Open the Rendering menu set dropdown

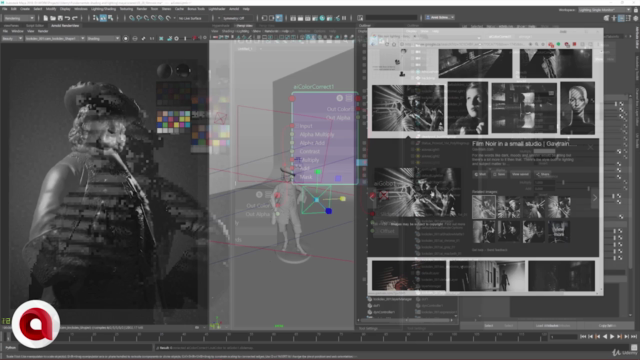tap(19, 18)
